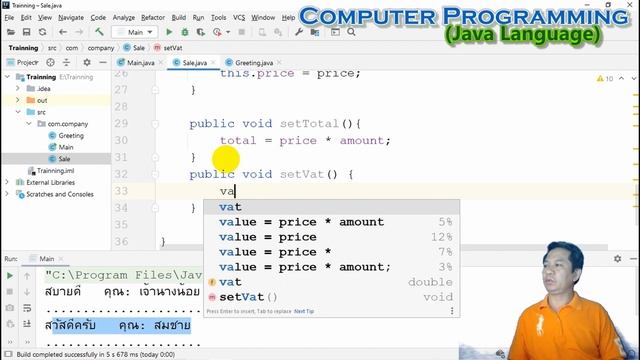Screen dimensions: 640x360
Task: Click scroll-to-end icon in Run console
Action: coord(27,324)
